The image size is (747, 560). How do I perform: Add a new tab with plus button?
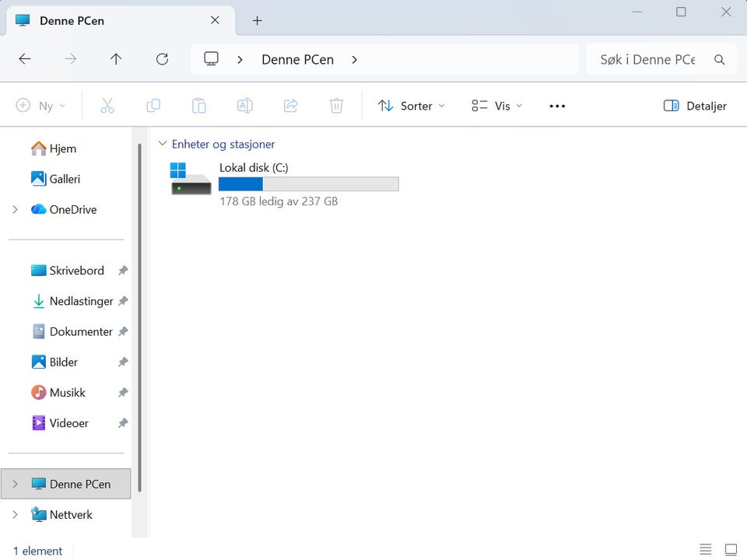tap(258, 20)
